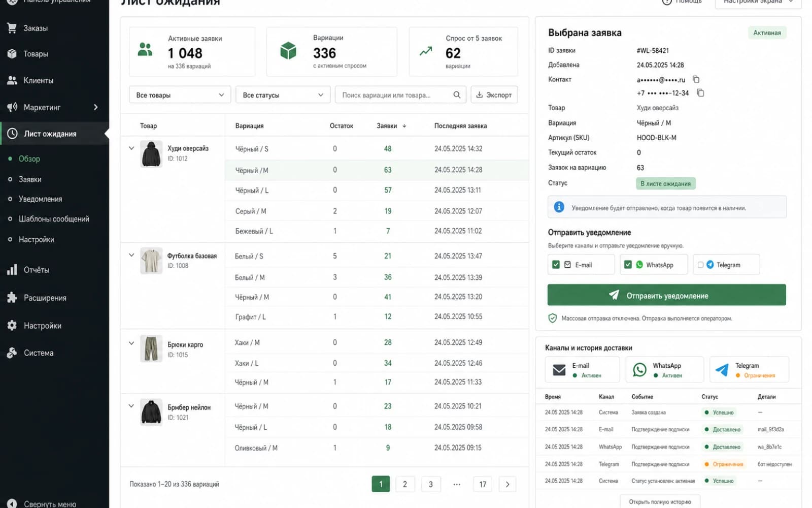
Task: Go to the next page arrow
Action: pos(507,484)
